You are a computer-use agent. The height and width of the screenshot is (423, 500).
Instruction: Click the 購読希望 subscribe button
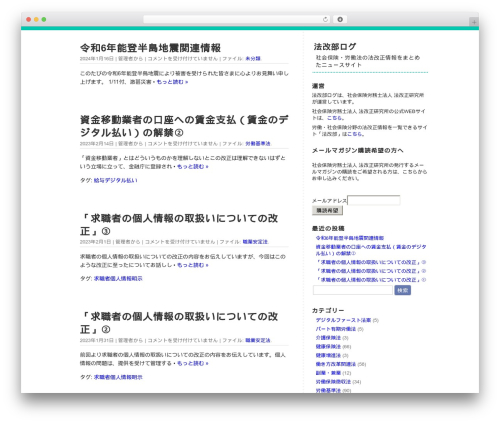click(x=327, y=210)
